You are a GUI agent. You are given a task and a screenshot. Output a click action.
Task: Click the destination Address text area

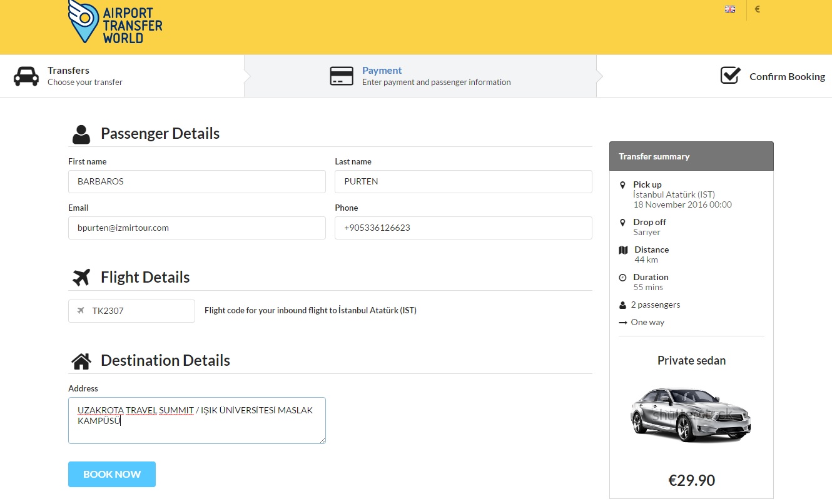pos(196,420)
